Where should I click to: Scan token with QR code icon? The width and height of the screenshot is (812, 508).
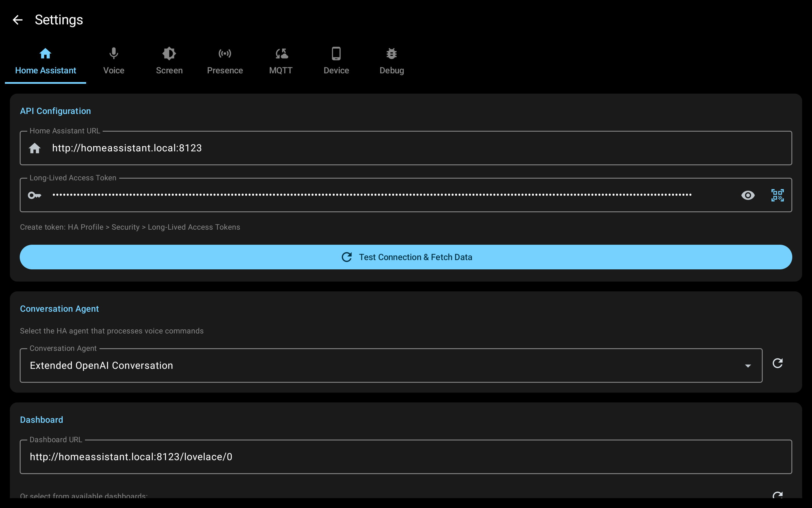click(x=777, y=195)
